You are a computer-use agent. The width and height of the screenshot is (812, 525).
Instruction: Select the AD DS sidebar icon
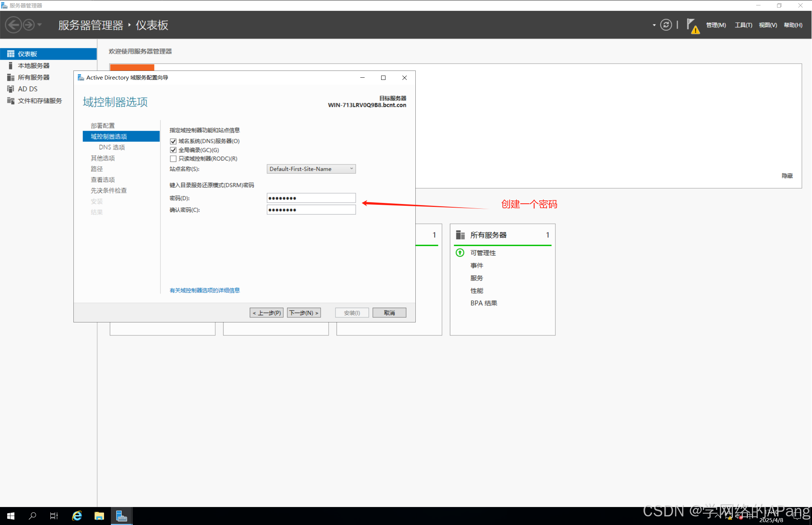click(x=10, y=89)
